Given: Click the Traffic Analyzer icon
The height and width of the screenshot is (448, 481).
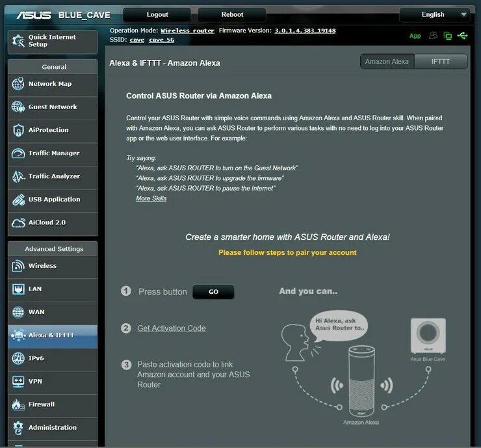Looking at the screenshot, I should [18, 176].
